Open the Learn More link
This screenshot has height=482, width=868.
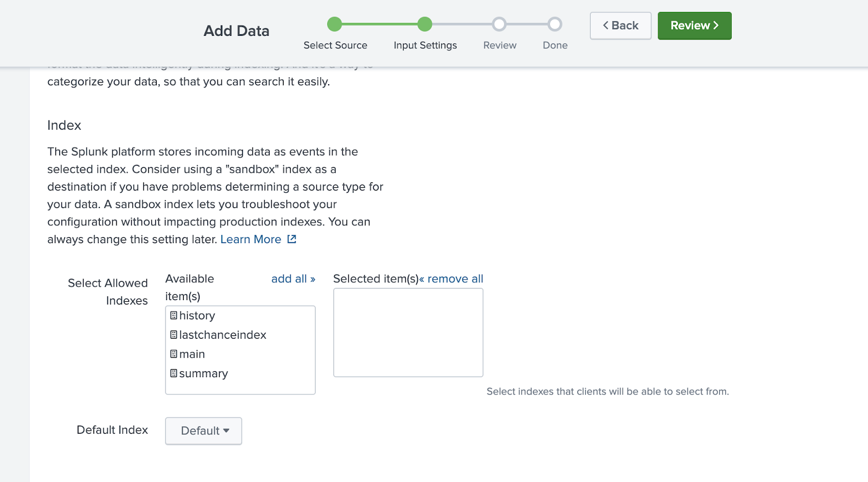point(251,239)
